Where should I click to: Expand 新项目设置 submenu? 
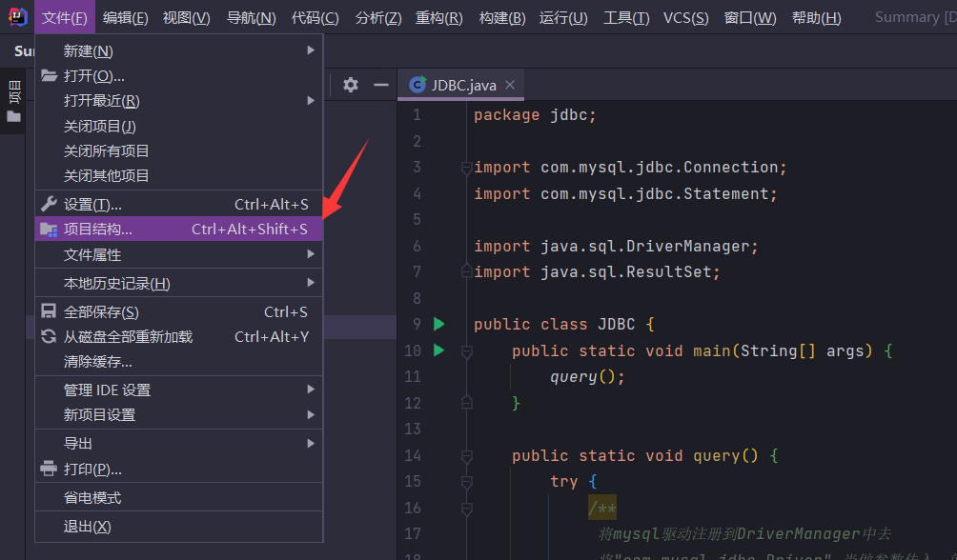pos(179,415)
